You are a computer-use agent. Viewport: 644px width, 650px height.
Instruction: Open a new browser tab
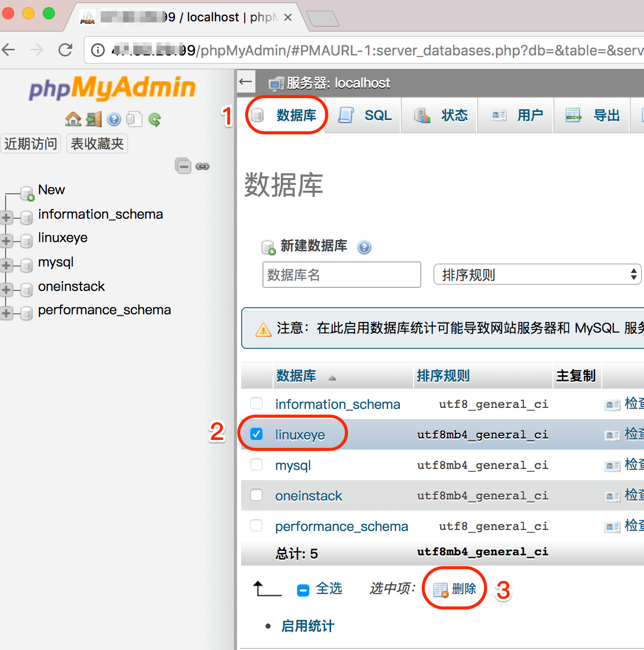coord(323,18)
